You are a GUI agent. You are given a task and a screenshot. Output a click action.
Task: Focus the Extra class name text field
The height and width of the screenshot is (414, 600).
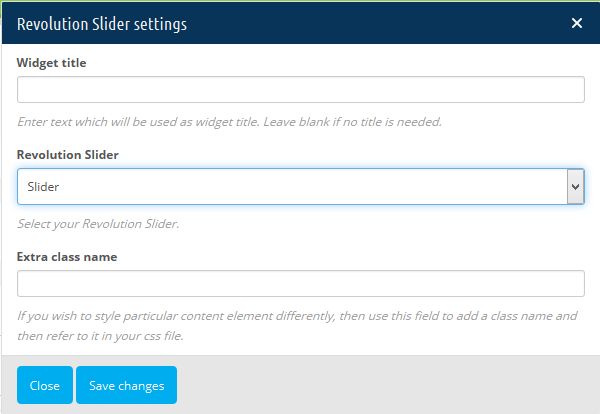pyautogui.click(x=300, y=284)
